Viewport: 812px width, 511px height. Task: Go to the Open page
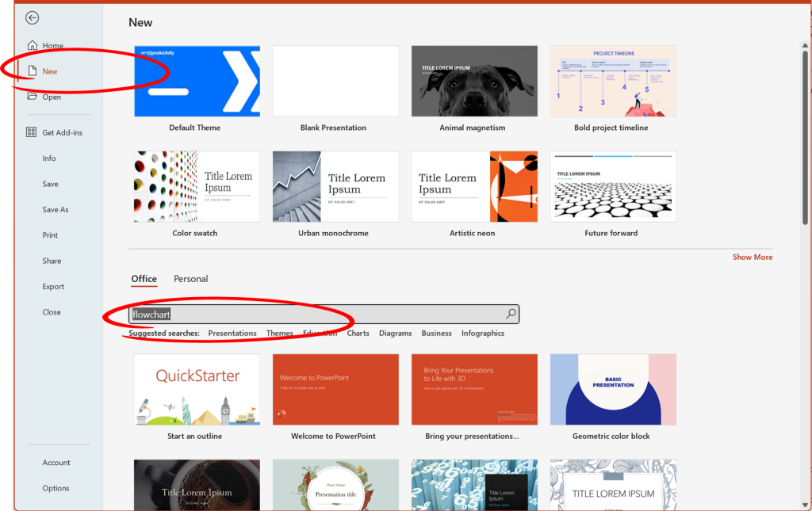52,97
